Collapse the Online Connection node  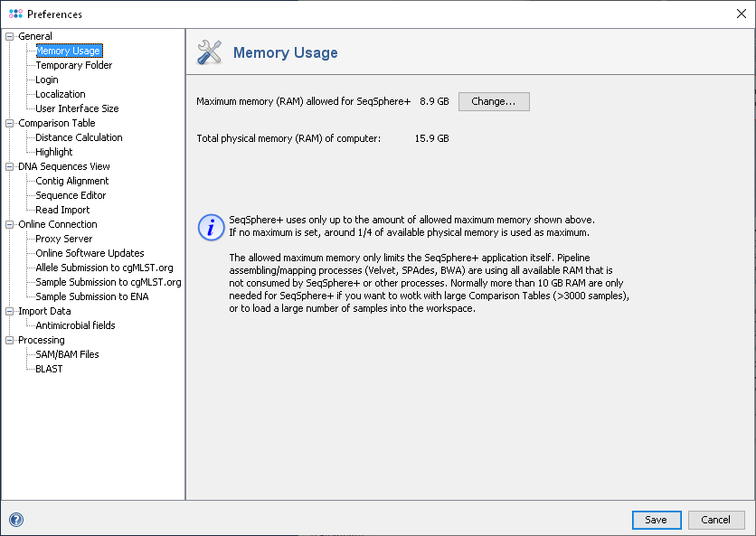[11, 224]
